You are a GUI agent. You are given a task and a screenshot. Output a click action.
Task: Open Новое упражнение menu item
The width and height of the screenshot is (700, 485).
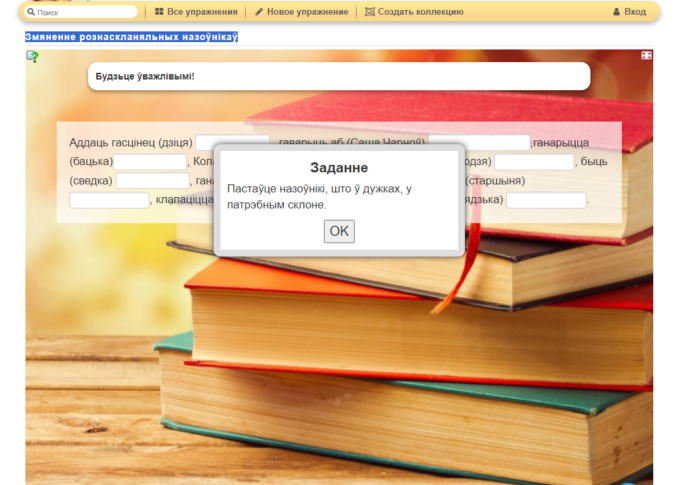click(307, 12)
